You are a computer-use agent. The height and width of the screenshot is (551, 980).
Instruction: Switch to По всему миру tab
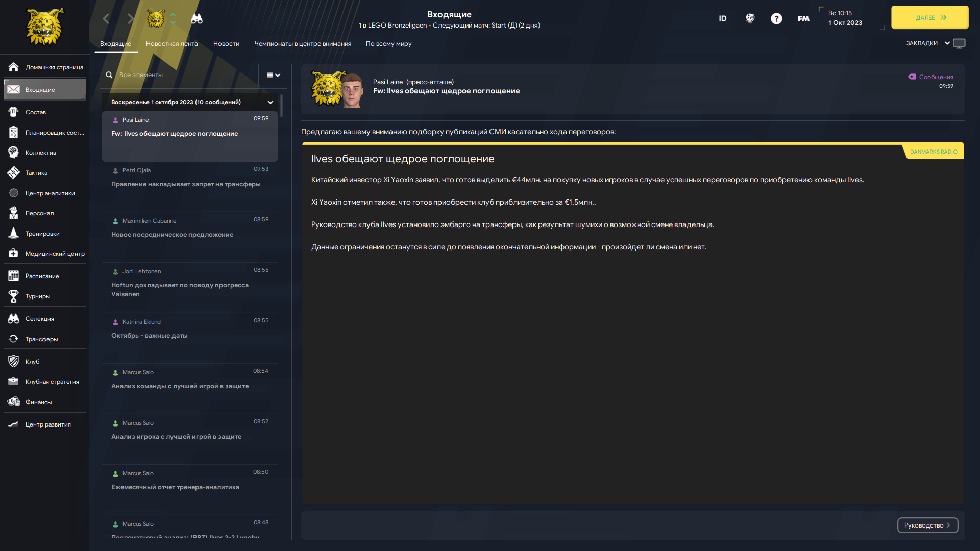pos(388,44)
